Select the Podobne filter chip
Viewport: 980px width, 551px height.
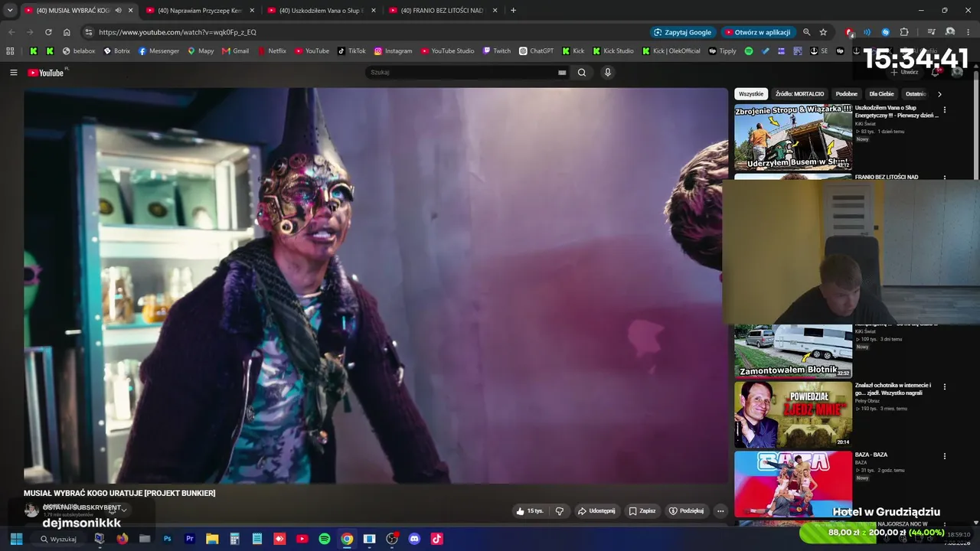point(847,94)
